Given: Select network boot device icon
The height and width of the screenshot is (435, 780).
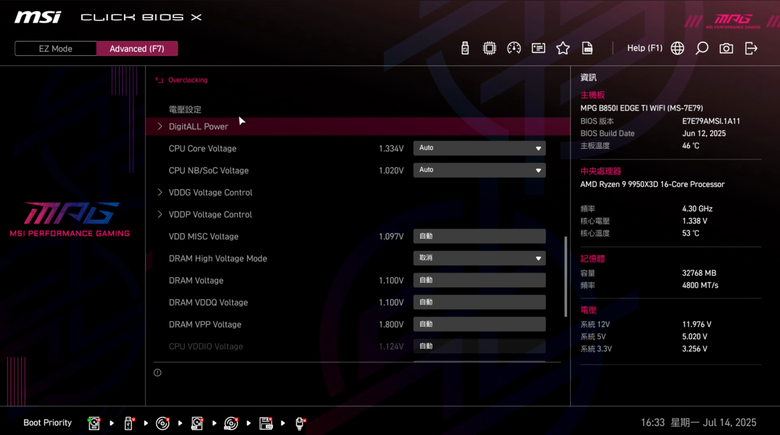Looking at the screenshot, I should point(300,423).
